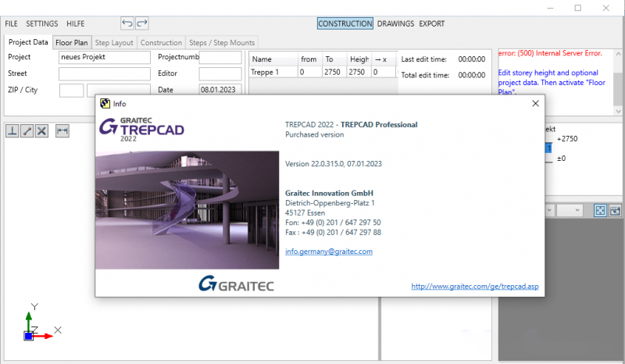
Task: Select the two-point line tool icon
Action: point(27,130)
